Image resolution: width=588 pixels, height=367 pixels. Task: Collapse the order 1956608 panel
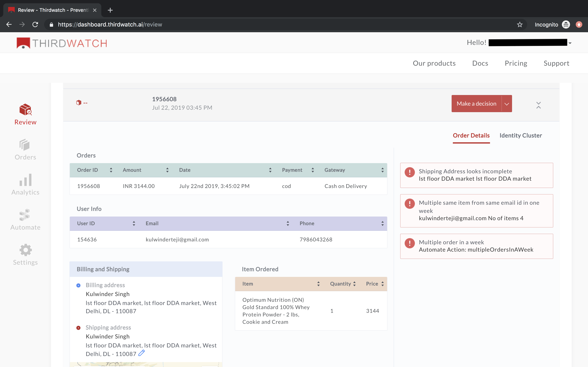(x=538, y=105)
